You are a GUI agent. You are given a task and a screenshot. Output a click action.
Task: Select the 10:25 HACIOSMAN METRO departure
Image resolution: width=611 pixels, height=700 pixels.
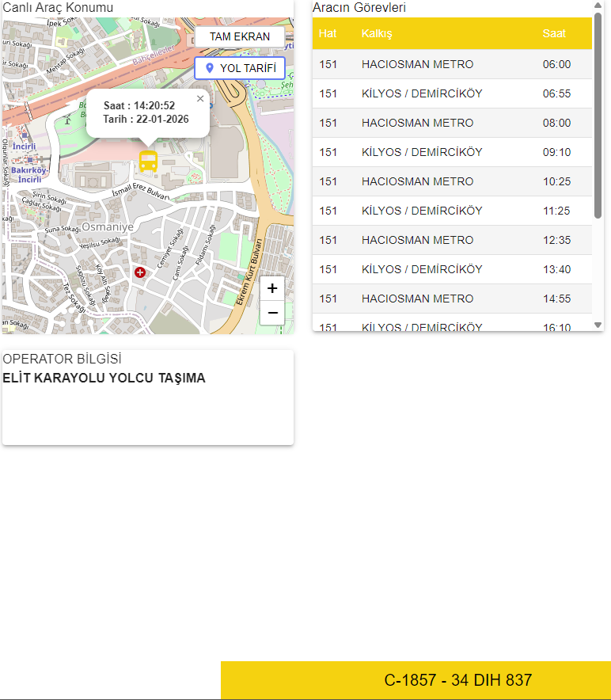coord(452,181)
